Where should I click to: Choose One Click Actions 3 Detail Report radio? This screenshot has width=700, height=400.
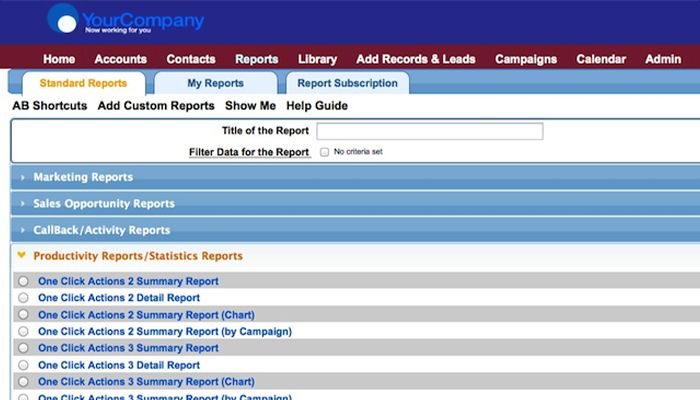click(x=24, y=365)
